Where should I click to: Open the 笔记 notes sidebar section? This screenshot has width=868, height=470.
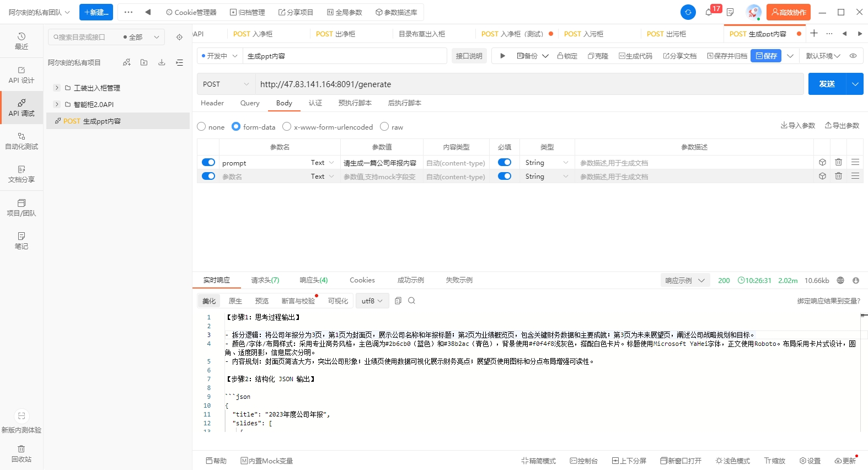(x=22, y=241)
